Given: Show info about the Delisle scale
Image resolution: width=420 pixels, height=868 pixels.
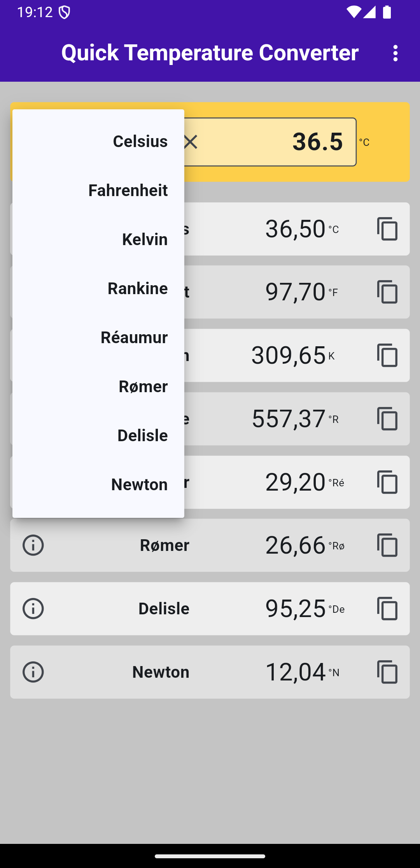Looking at the screenshot, I should coord(33,608).
